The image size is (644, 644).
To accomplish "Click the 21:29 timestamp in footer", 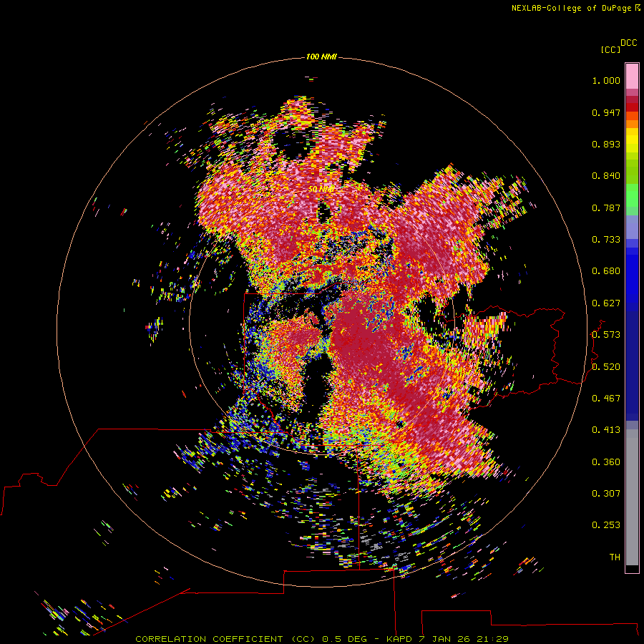I will (x=493, y=639).
